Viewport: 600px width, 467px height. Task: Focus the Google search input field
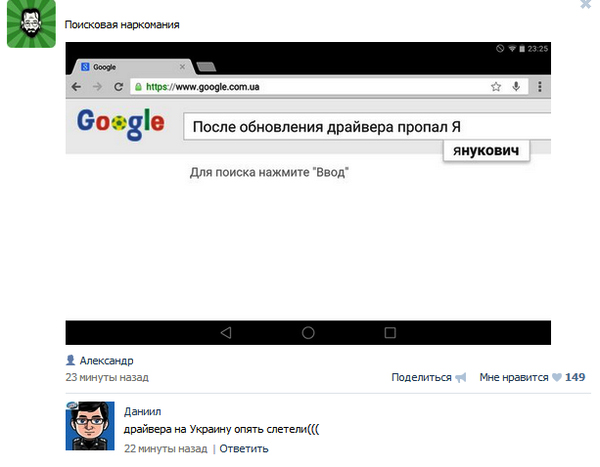(x=367, y=127)
